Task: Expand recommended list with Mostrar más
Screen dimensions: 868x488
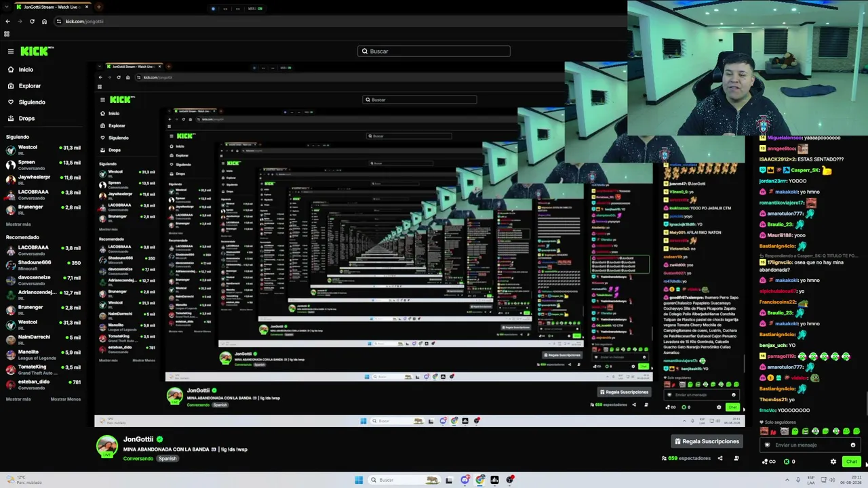Action: [18, 399]
